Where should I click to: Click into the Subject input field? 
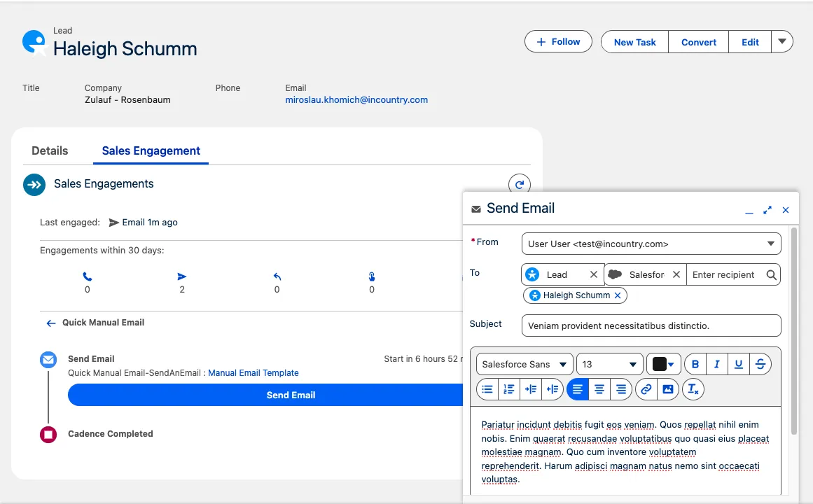click(x=651, y=325)
